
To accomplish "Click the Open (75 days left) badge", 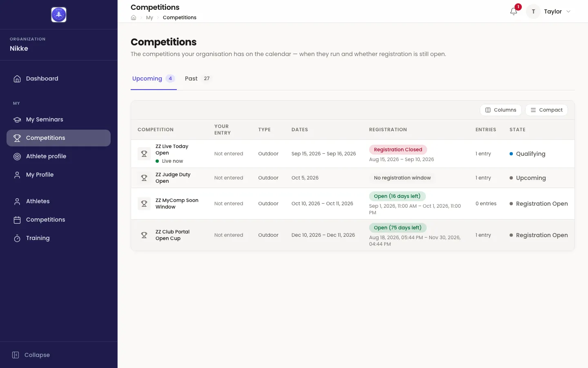I will (398, 228).
